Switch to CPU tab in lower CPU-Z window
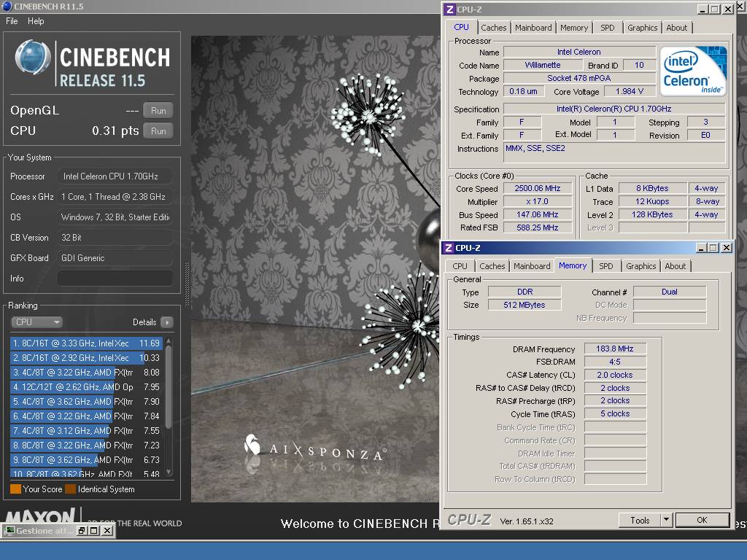Viewport: 747px width, 560px height. click(x=460, y=266)
